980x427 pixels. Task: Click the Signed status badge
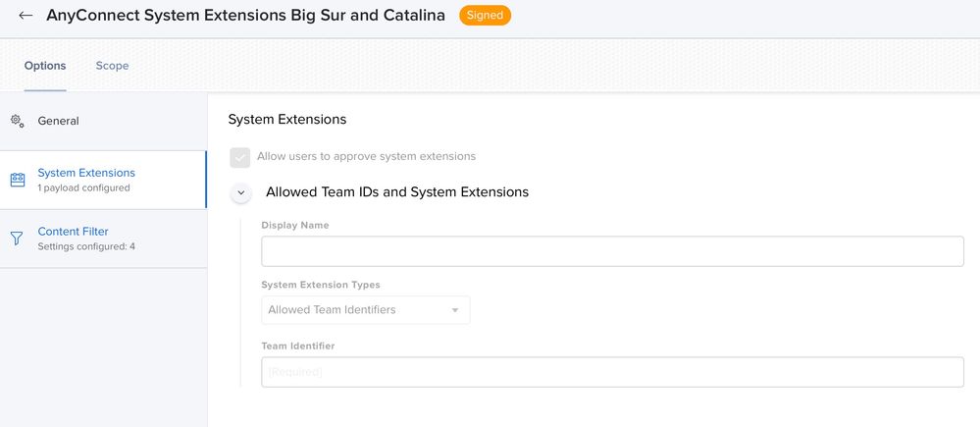pyautogui.click(x=485, y=16)
